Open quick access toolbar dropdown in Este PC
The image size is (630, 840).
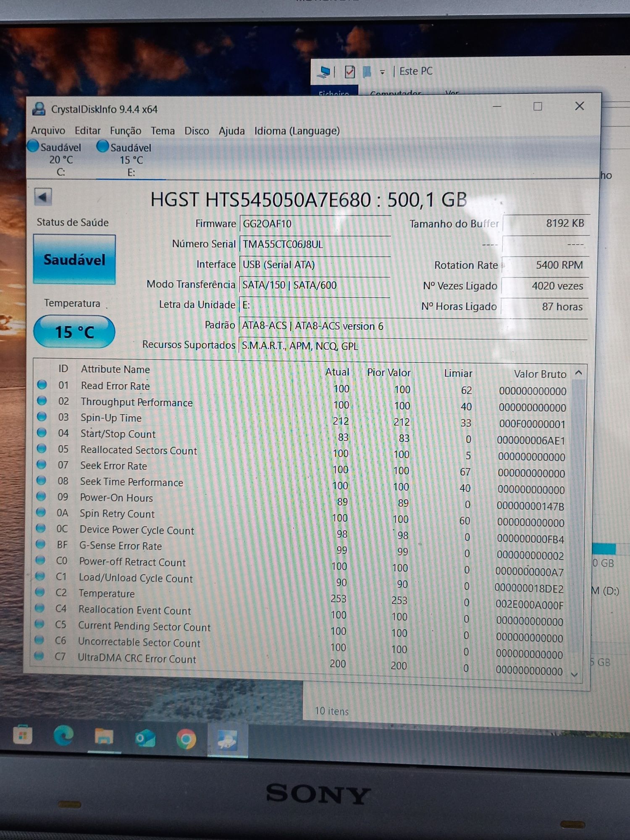(382, 72)
